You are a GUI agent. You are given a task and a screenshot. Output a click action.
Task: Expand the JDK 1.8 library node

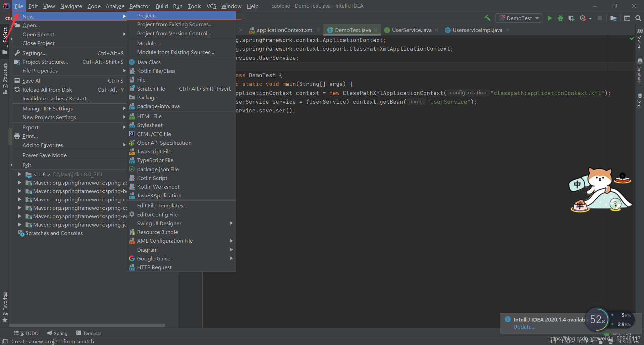pyautogui.click(x=19, y=174)
